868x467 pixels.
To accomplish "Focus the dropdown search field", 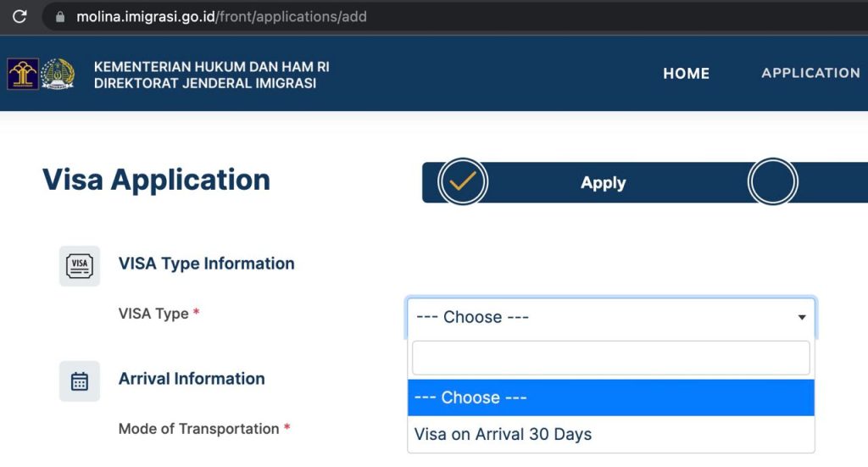I will pos(610,358).
